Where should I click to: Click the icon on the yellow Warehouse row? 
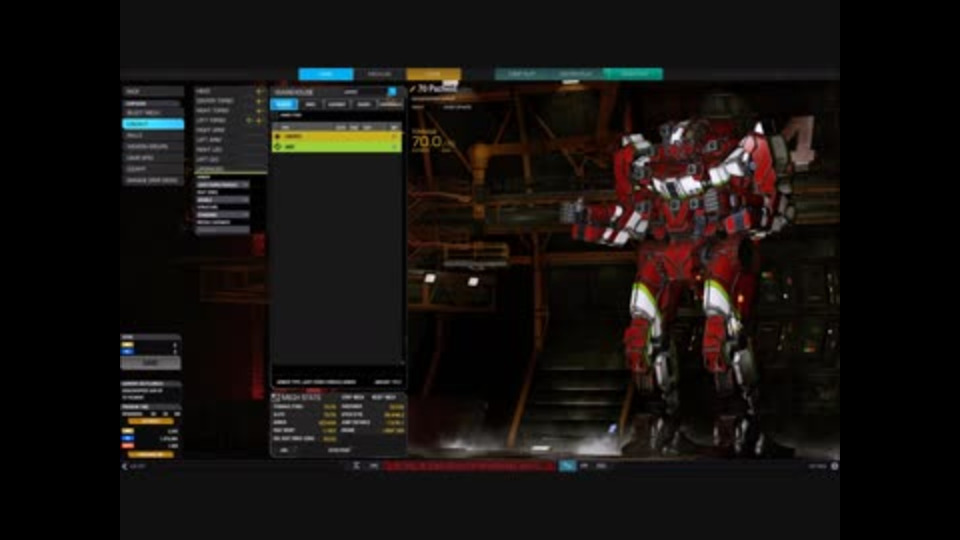pos(277,137)
